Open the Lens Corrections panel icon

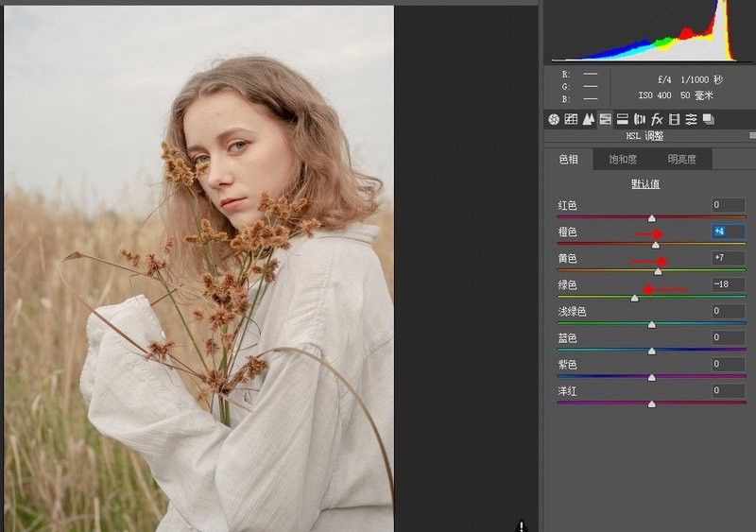[x=640, y=119]
